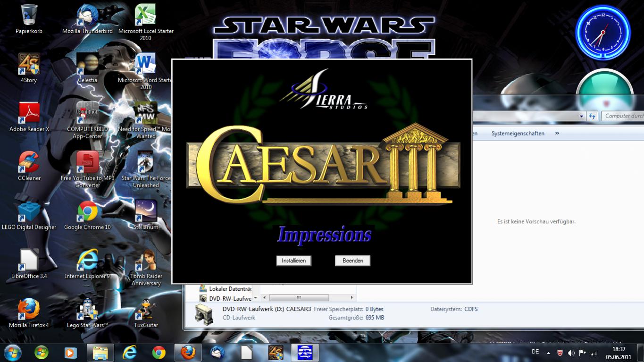Click the blank document taskbar icon

(x=246, y=353)
